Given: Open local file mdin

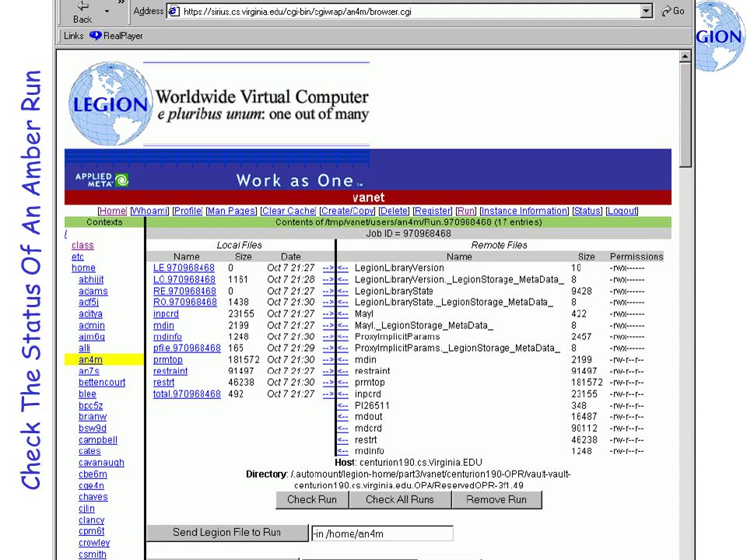Looking at the screenshot, I should click(x=163, y=326).
